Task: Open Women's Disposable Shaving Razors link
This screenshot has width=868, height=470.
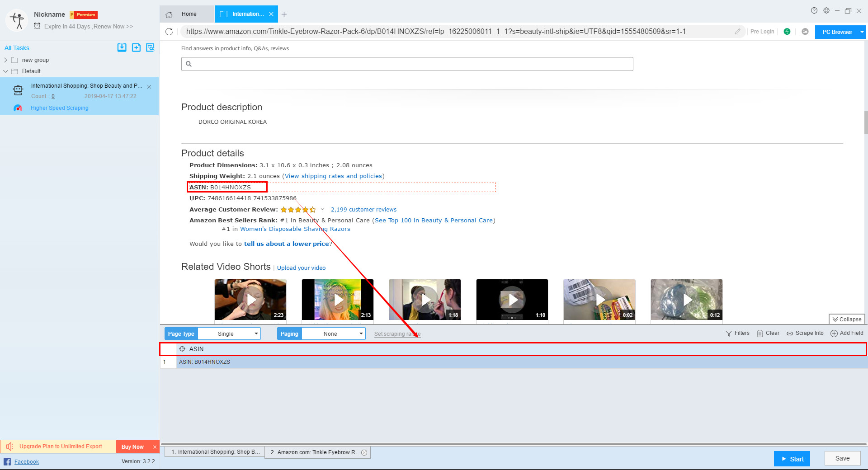Action: (x=295, y=229)
